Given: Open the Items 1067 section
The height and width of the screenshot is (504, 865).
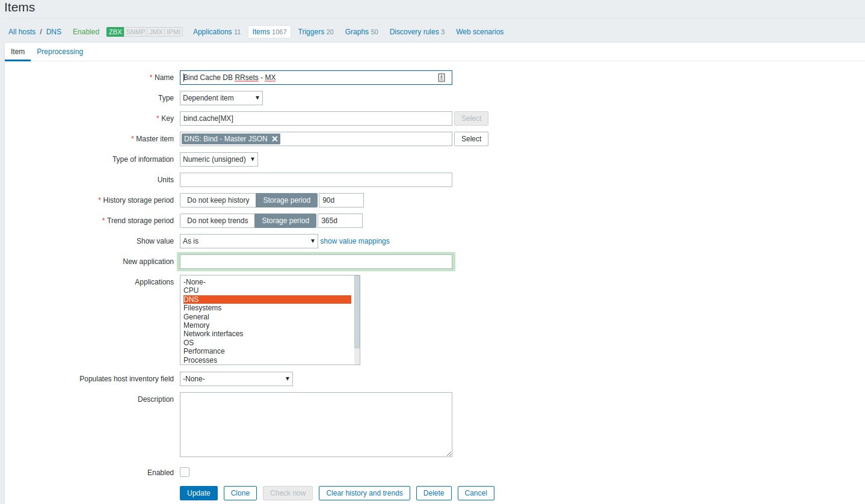Looking at the screenshot, I should pyautogui.click(x=269, y=32).
